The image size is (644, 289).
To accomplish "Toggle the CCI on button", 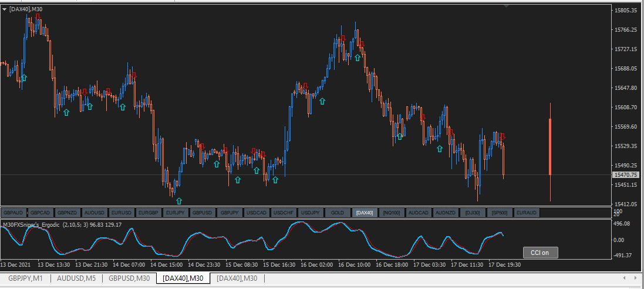I will coord(540,253).
